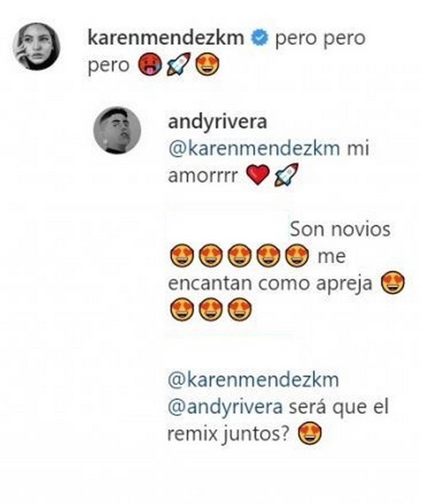The width and height of the screenshot is (421, 504).
Task: Open @andyrivera mention in last comment
Action: pyautogui.click(x=225, y=407)
